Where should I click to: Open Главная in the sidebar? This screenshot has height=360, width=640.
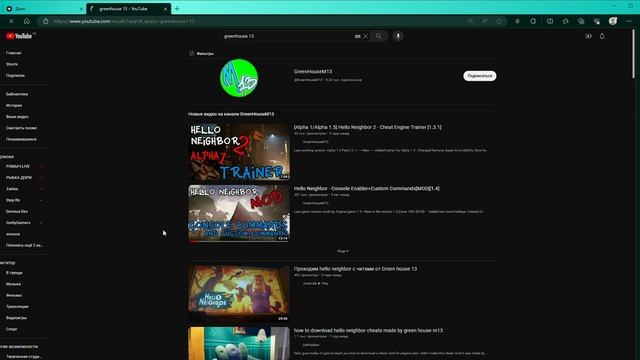(13, 53)
